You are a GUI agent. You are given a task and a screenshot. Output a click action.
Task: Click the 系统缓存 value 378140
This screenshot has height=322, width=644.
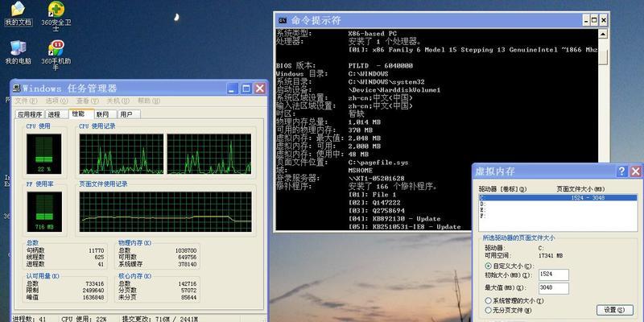click(x=187, y=264)
